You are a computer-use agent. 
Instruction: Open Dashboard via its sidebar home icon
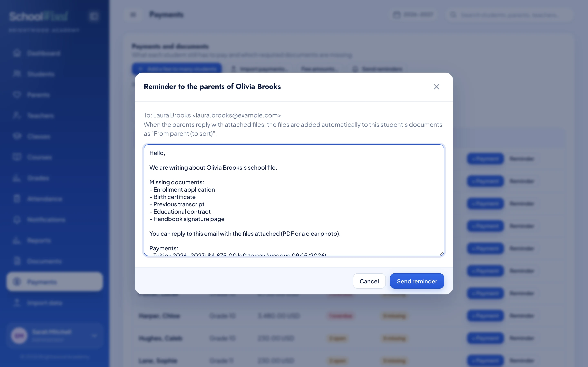click(x=17, y=53)
